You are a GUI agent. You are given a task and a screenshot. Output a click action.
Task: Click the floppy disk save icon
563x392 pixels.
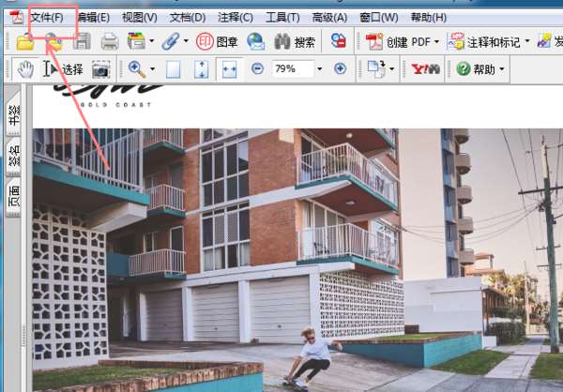click(82, 41)
